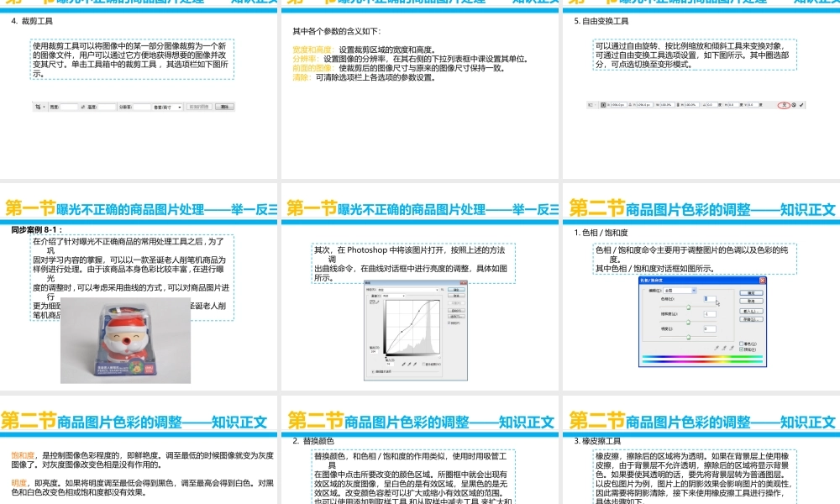Click the 载入 (Load) button in Hue/Saturation dialog

point(750,311)
